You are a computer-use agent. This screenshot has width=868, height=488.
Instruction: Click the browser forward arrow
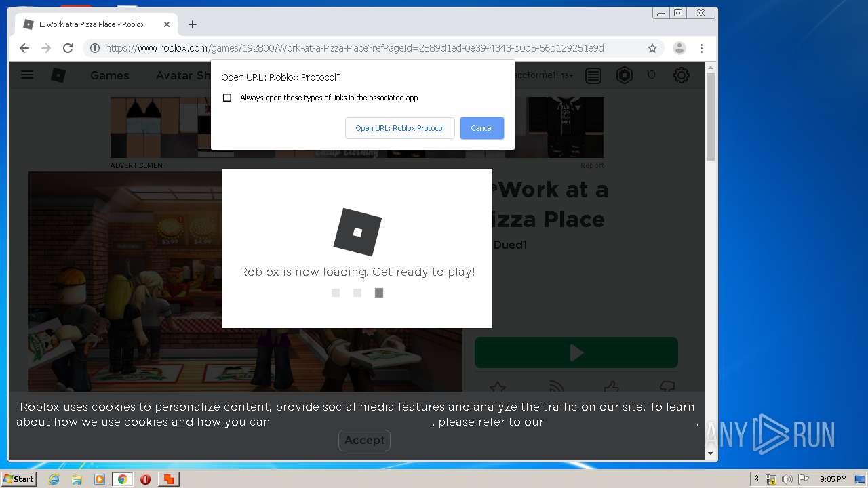point(46,48)
